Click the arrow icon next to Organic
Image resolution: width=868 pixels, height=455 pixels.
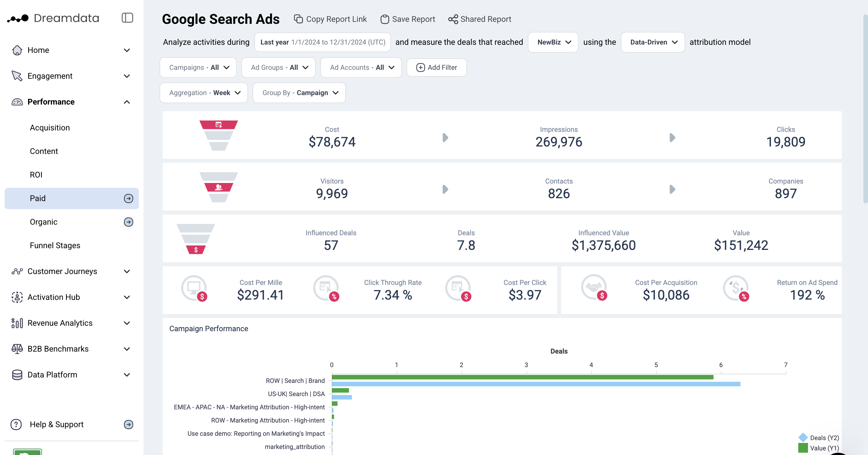pyautogui.click(x=128, y=222)
